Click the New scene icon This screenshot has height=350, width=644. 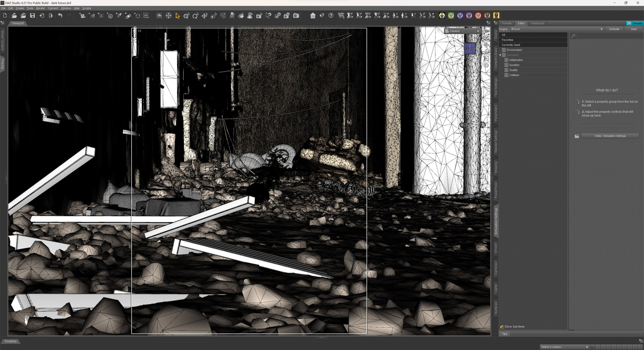(x=5, y=15)
